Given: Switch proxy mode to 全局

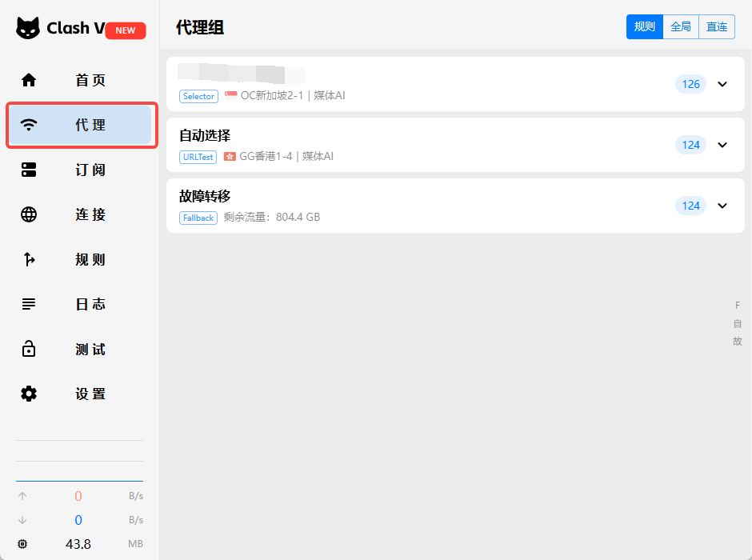Looking at the screenshot, I should pos(681,26).
